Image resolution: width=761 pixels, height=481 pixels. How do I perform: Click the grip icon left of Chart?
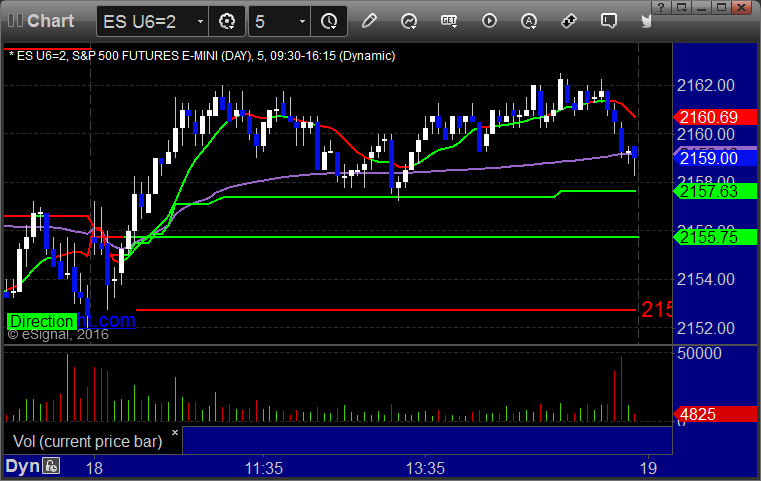point(15,21)
